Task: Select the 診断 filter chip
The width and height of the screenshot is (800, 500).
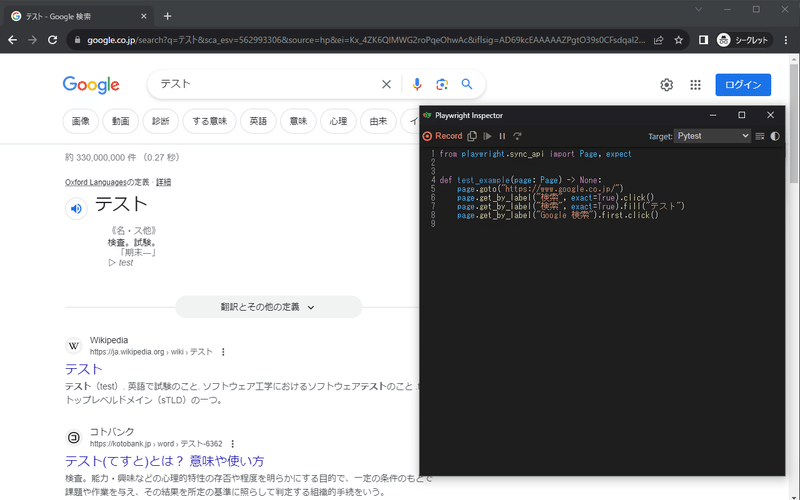Action: (x=160, y=121)
